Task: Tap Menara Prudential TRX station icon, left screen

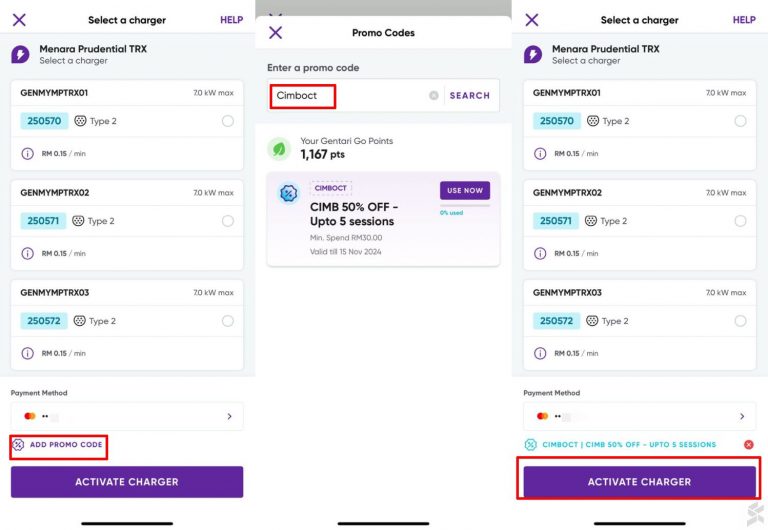Action: 20,54
